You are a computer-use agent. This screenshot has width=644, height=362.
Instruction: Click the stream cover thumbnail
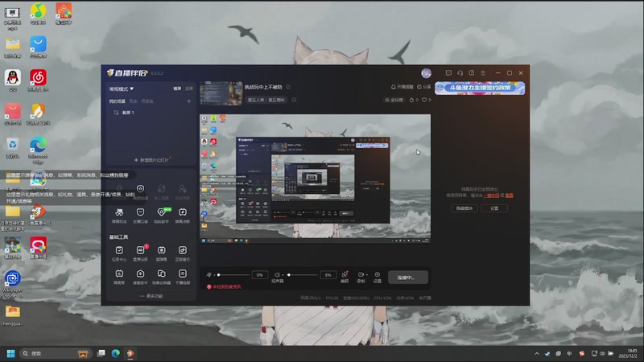click(x=221, y=93)
